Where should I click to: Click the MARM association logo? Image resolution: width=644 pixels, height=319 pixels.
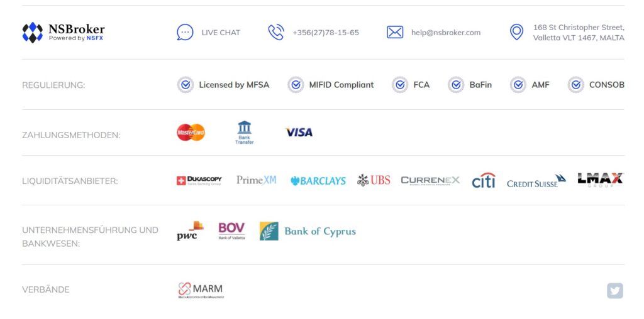[x=201, y=290]
